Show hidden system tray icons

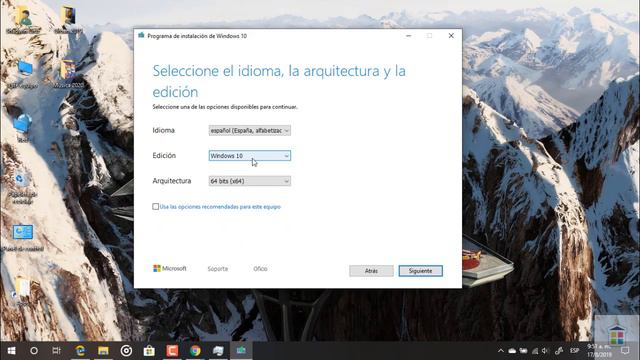click(501, 351)
